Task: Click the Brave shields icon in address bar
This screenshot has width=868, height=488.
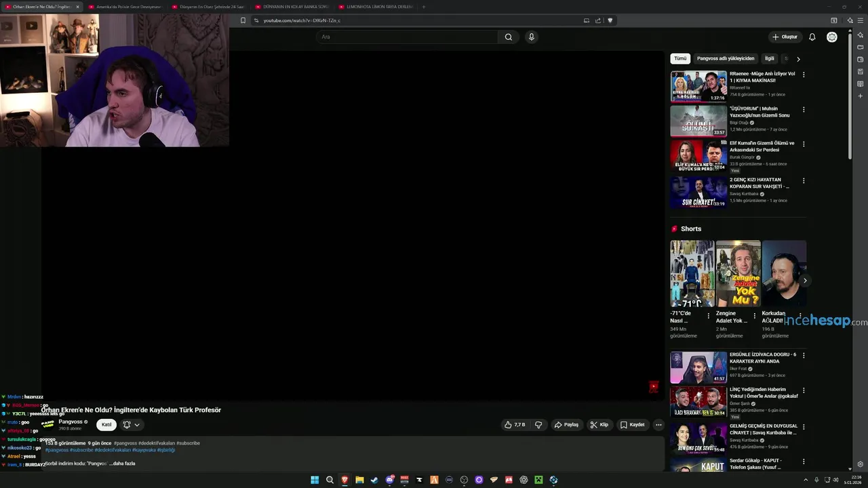Action: [x=610, y=20]
